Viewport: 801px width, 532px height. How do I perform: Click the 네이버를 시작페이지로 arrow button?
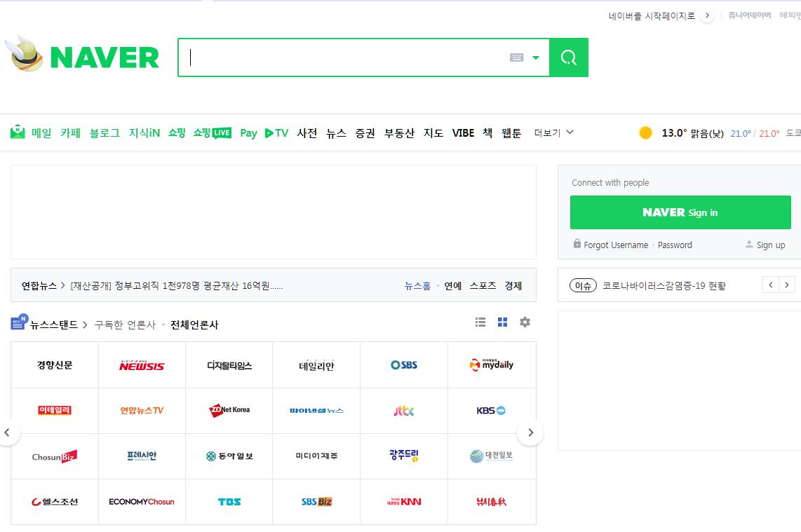[x=707, y=15]
